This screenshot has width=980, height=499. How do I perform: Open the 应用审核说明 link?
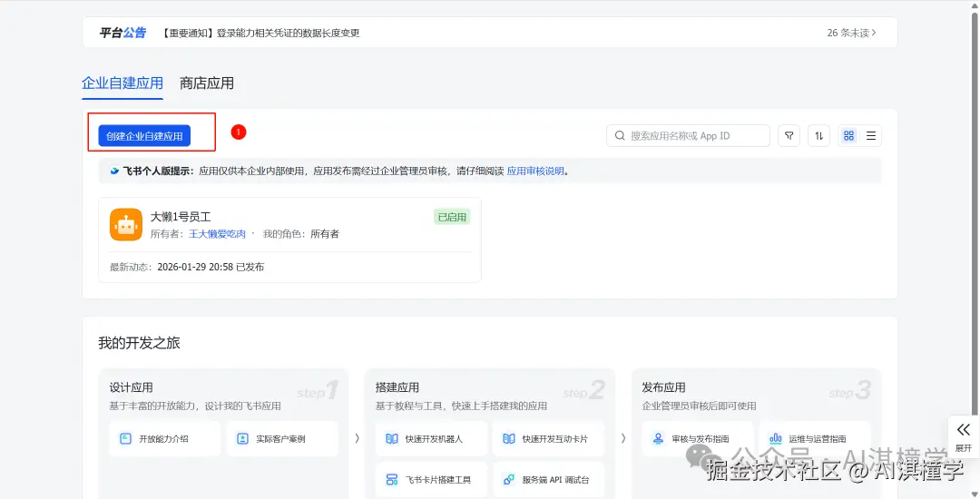point(535,171)
